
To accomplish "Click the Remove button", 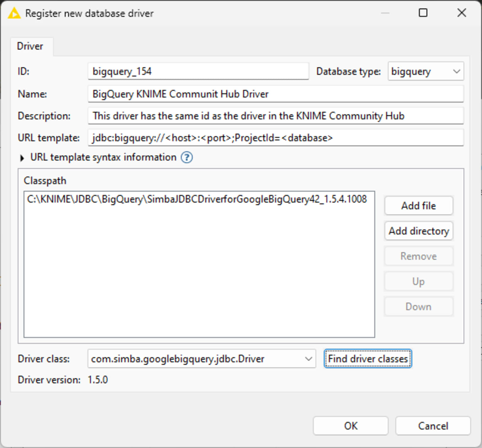I will pos(419,256).
